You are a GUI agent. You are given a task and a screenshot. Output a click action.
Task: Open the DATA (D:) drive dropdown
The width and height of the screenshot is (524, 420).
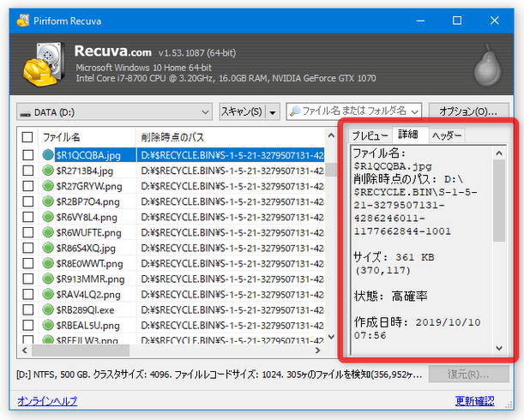114,112
